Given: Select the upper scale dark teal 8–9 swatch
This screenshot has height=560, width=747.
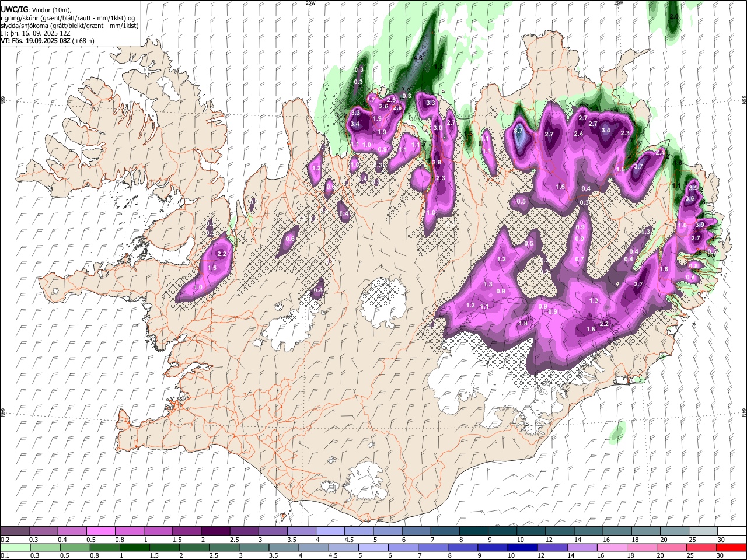Looking at the screenshot, I should (474, 531).
